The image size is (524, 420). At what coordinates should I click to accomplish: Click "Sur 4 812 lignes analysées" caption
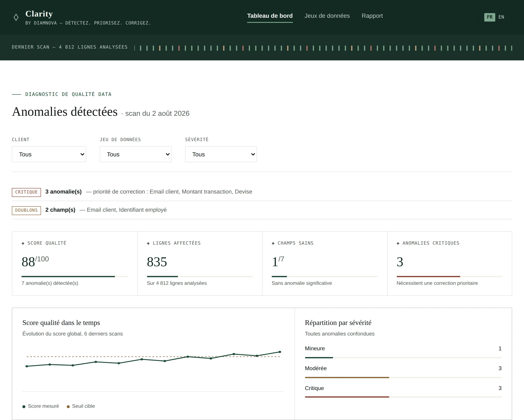(177, 283)
